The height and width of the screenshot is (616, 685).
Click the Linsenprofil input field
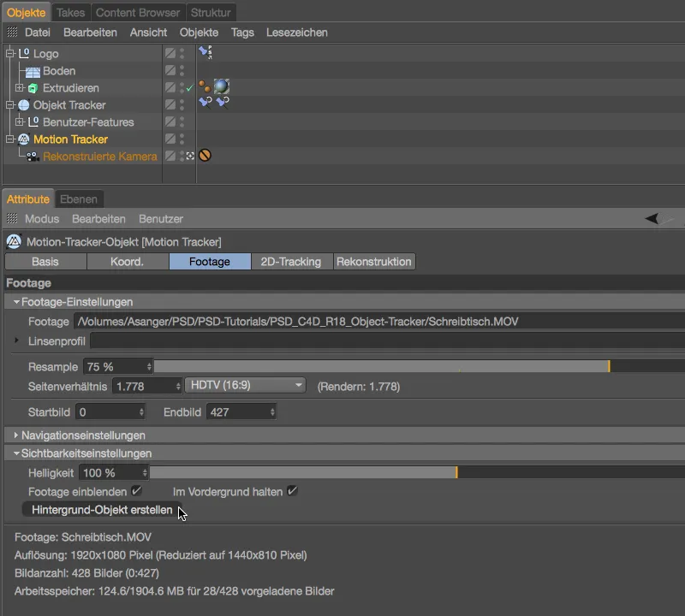pyautogui.click(x=388, y=341)
